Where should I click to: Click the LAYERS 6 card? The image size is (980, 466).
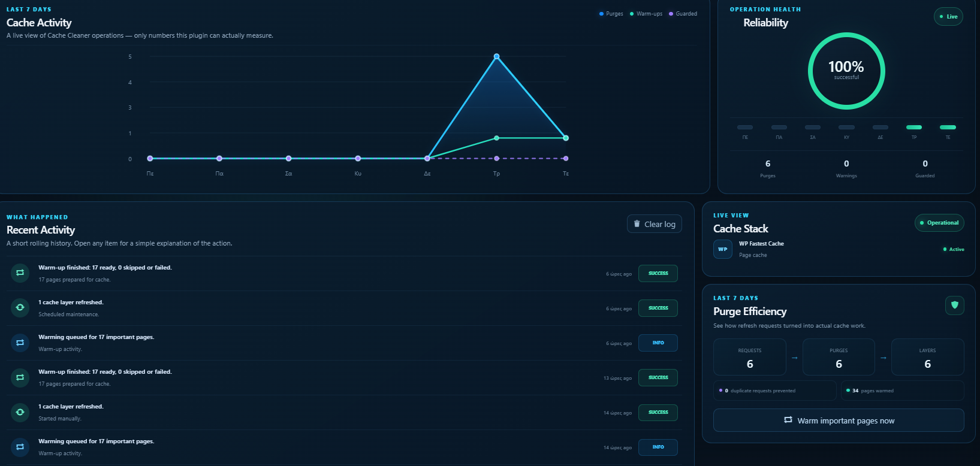pos(928,357)
